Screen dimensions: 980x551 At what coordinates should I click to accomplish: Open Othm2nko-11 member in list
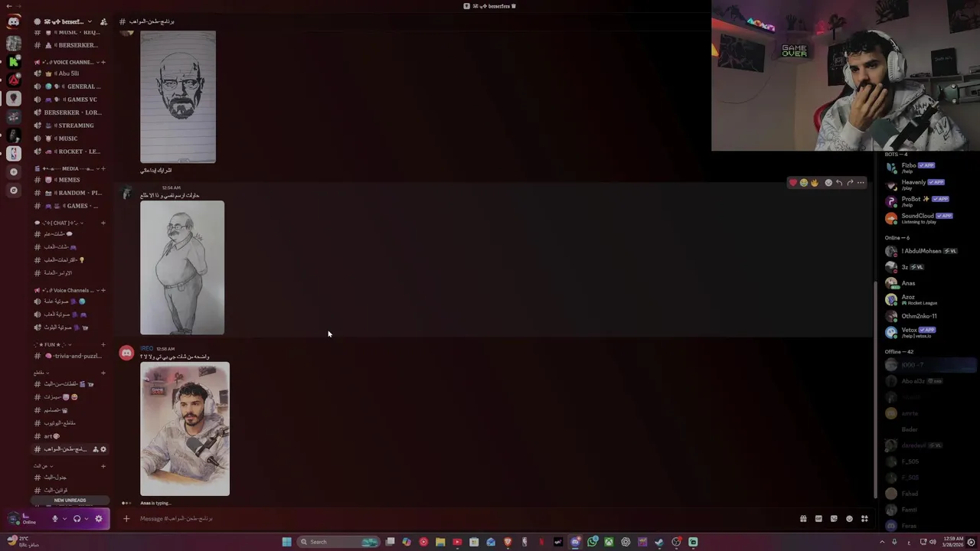pos(928,316)
